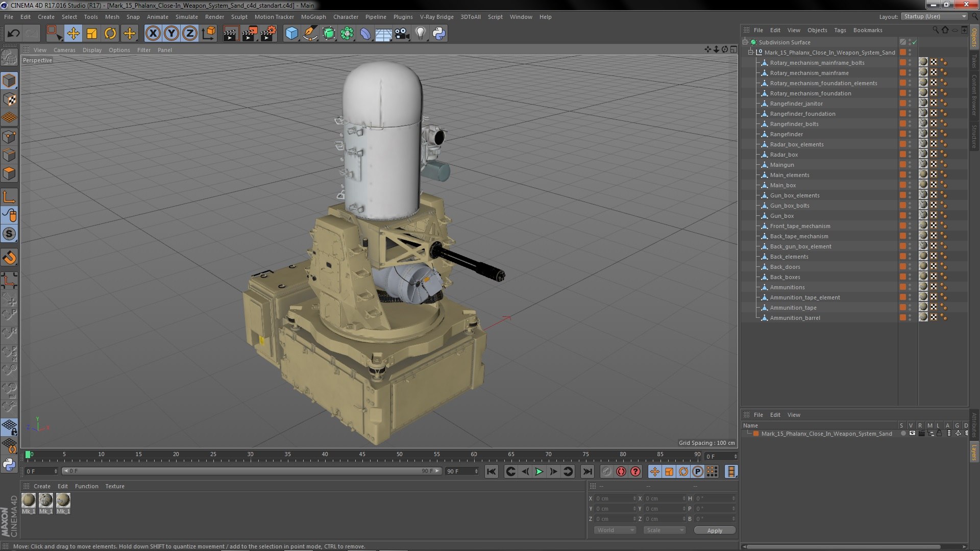Toggle layer visibility for Mark_15_Phalanx layer
980x551 pixels.
point(912,434)
